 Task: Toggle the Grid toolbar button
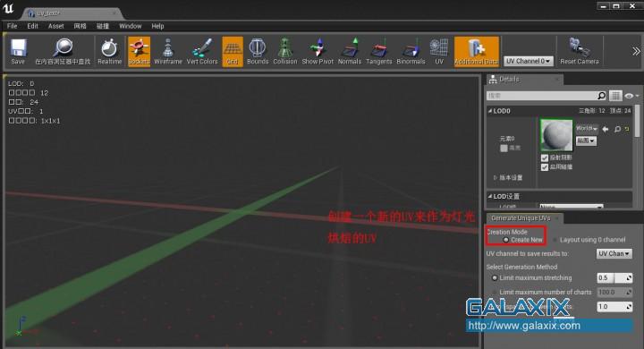tap(233, 51)
